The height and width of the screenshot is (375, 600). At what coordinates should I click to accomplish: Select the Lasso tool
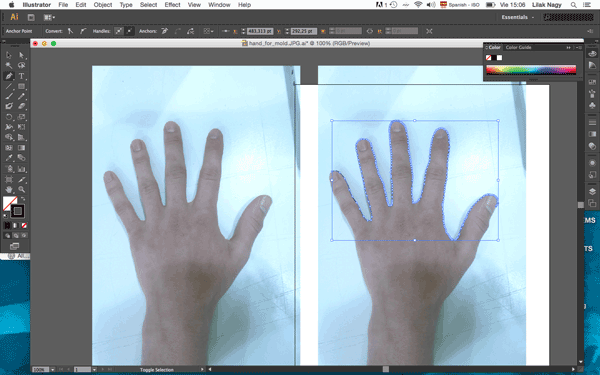click(x=21, y=65)
